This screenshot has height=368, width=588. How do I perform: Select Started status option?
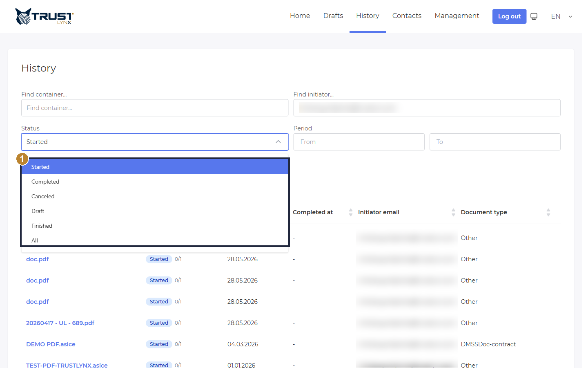tap(155, 167)
